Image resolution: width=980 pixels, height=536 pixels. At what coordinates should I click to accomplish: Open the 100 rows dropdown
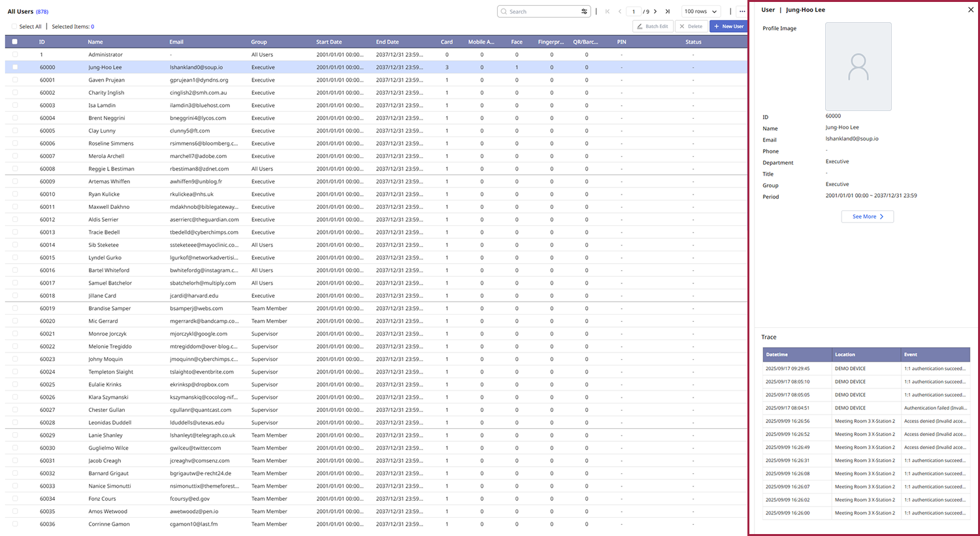700,12
